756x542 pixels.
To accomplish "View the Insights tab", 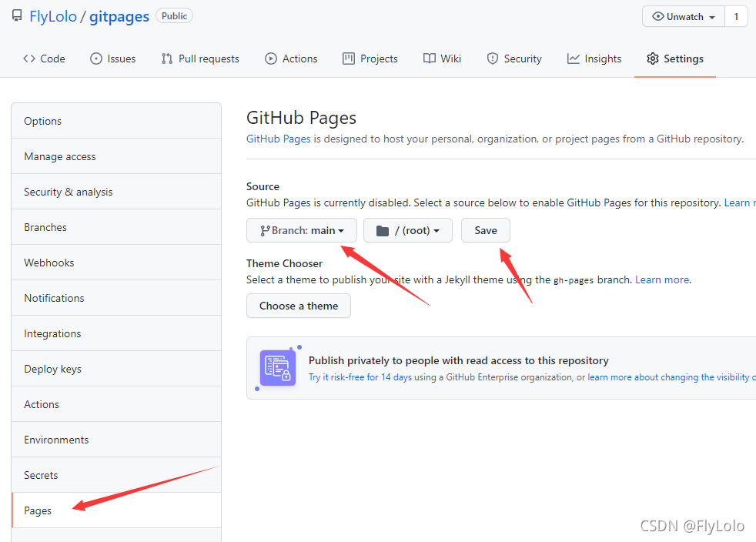I will (x=594, y=59).
